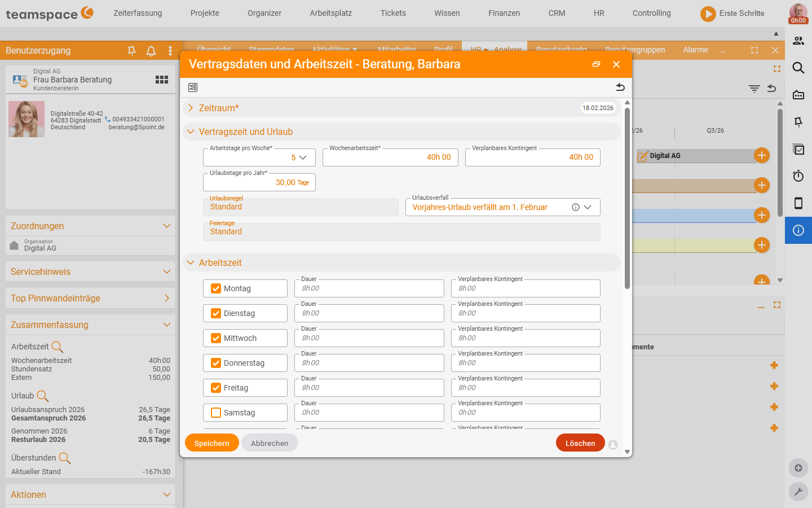This screenshot has width=812, height=508.
Task: Click the magnifier next to Urlaub
Action: click(x=43, y=396)
